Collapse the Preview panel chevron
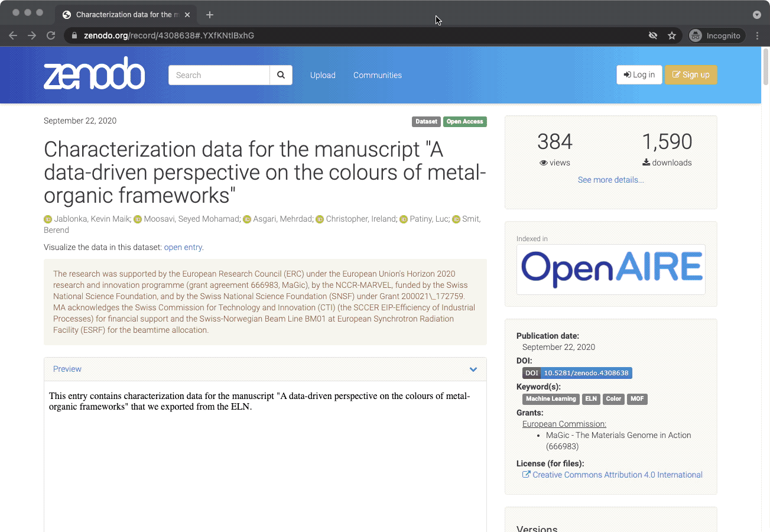The image size is (770, 532). pos(473,369)
